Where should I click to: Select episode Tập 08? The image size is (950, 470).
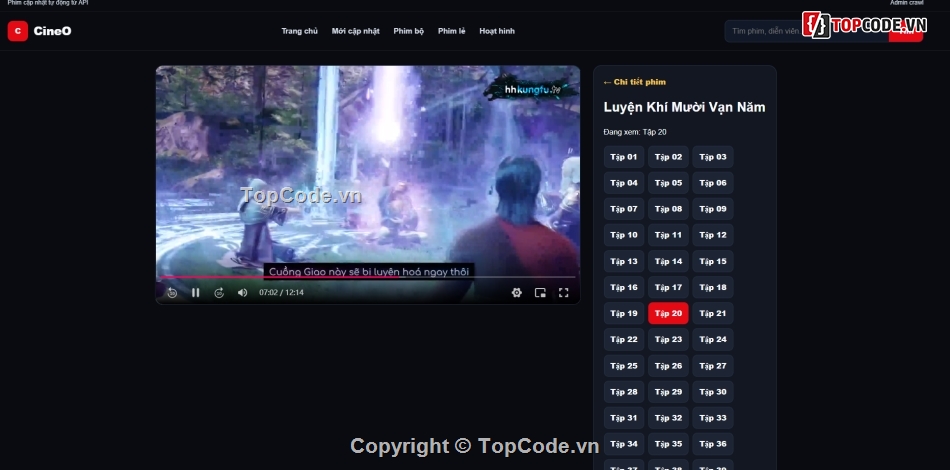pos(668,209)
